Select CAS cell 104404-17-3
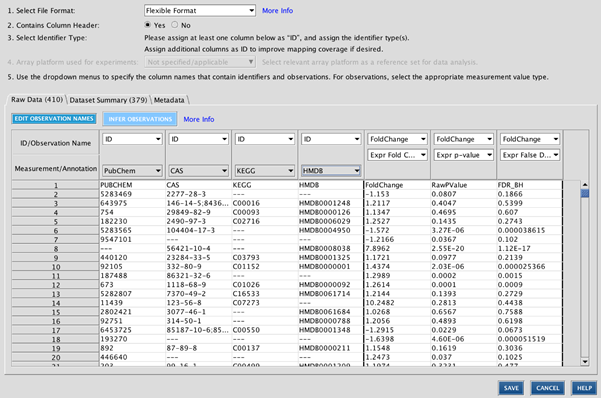Viewport: 601px width, 398px height. (x=199, y=230)
